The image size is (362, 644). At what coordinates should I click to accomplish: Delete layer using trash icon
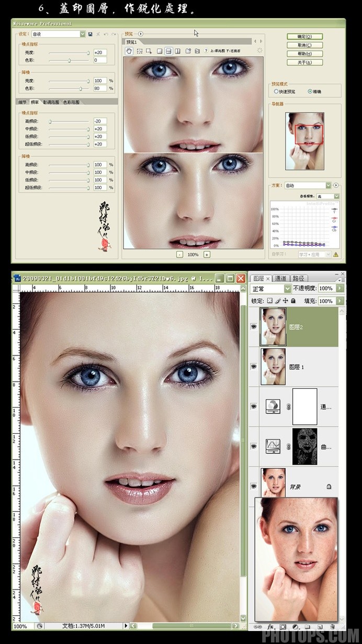coord(332,626)
